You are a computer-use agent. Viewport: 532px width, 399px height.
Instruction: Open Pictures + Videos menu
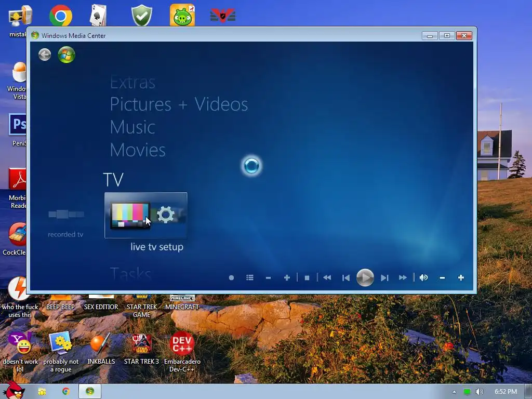(179, 104)
